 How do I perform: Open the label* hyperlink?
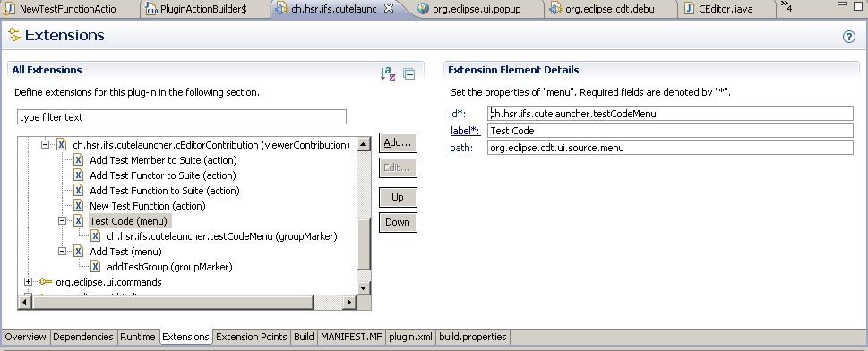click(x=464, y=131)
